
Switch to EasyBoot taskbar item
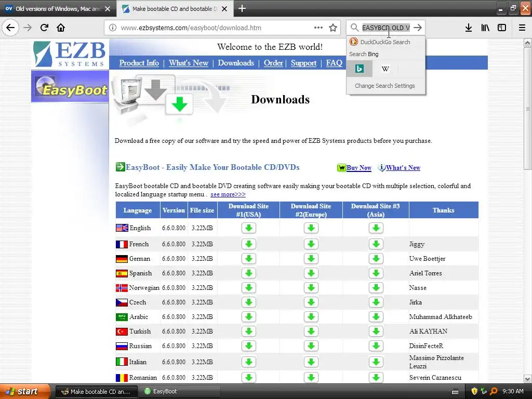180,392
